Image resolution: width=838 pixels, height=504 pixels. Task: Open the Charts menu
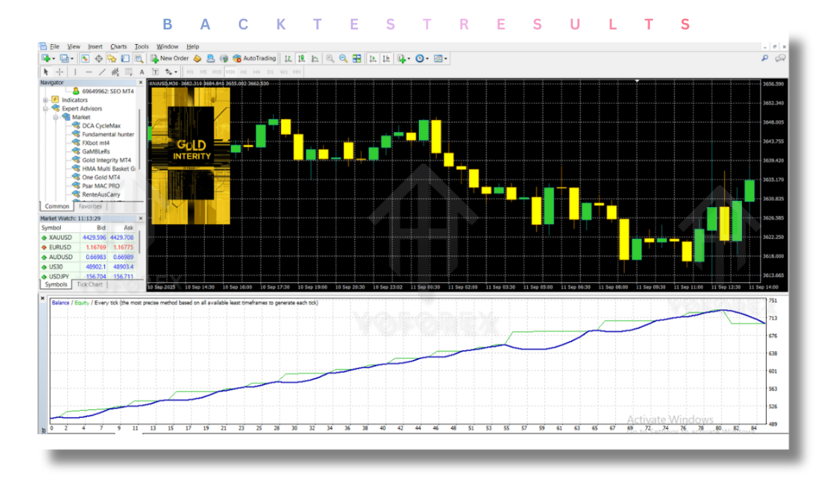click(120, 46)
